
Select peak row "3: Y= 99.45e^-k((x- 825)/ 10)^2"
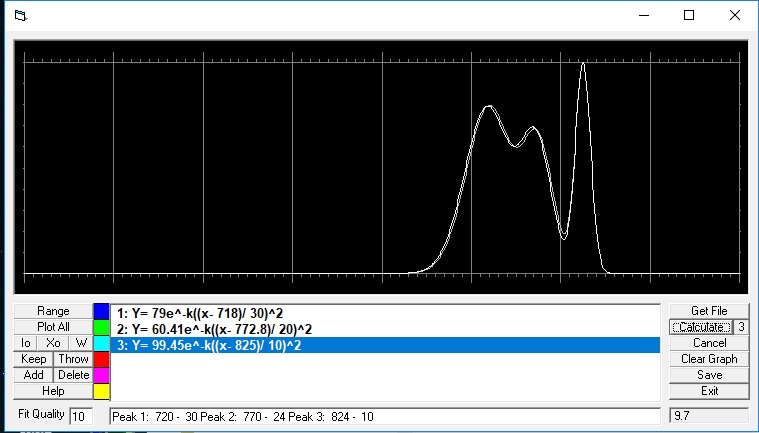click(385, 345)
